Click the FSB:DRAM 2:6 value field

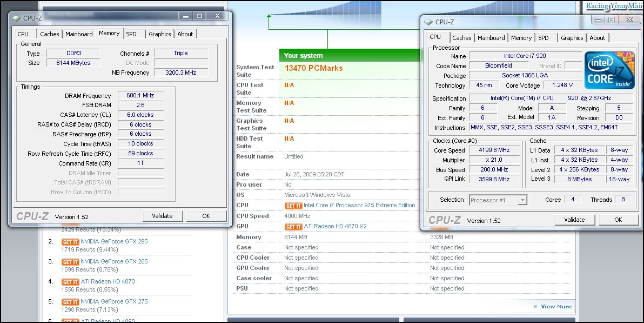[x=140, y=105]
